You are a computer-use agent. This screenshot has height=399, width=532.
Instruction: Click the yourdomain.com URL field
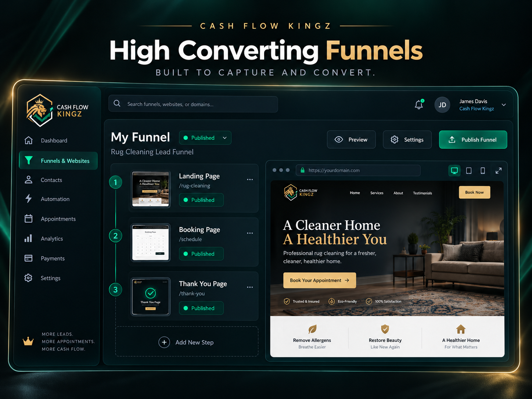[x=358, y=170]
